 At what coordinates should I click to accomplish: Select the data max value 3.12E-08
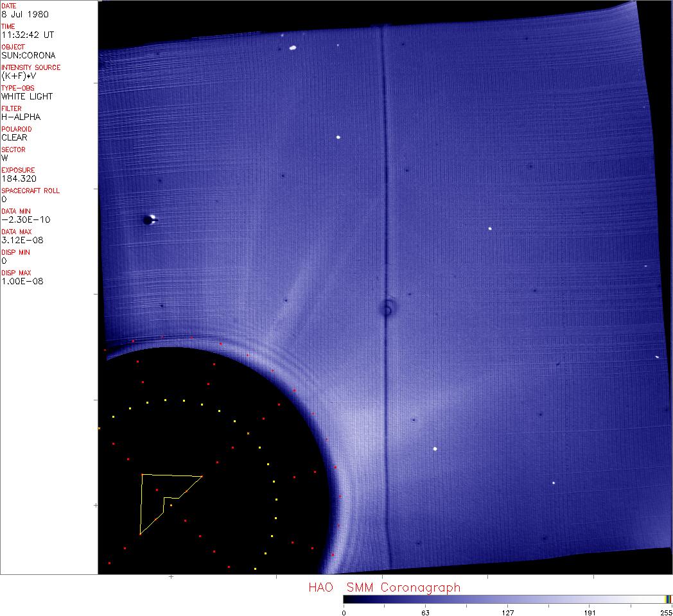21,240
